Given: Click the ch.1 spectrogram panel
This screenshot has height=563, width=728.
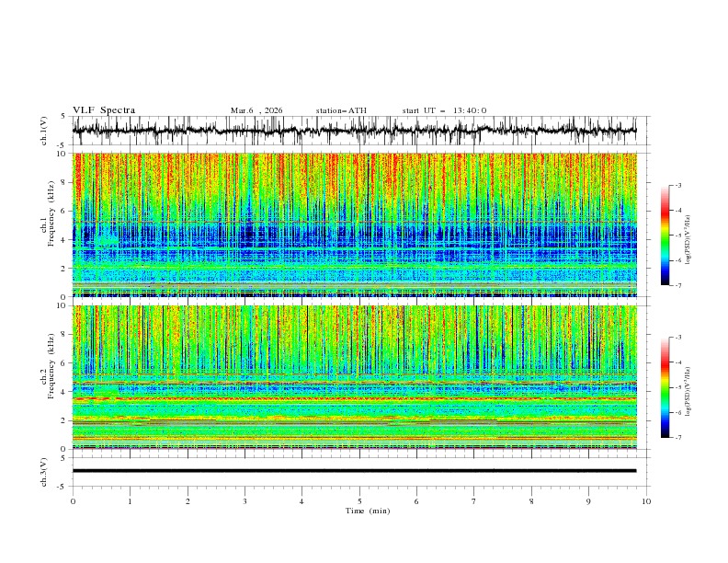Looking at the screenshot, I should click(x=355, y=224).
